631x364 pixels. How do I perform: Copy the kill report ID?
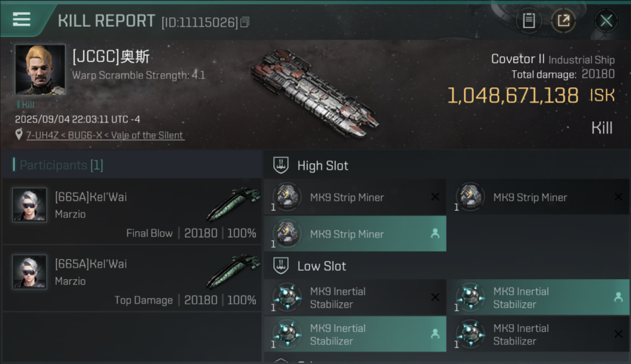(245, 22)
